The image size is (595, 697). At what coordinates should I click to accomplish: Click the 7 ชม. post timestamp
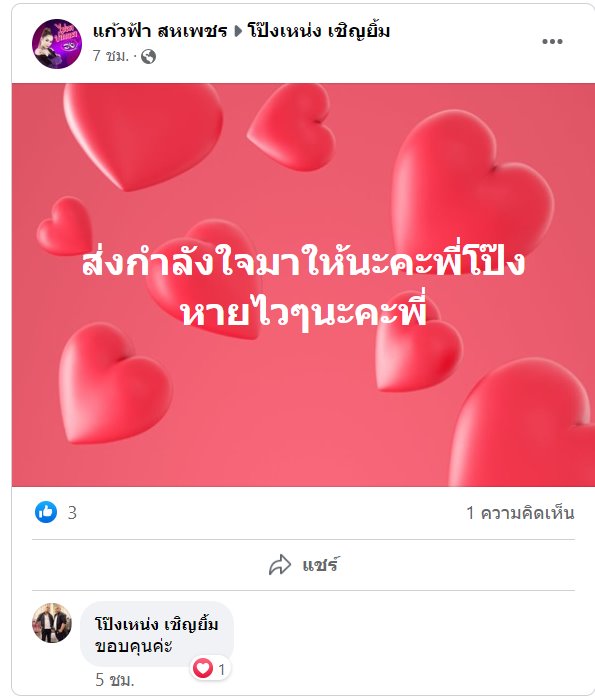[x=111, y=56]
